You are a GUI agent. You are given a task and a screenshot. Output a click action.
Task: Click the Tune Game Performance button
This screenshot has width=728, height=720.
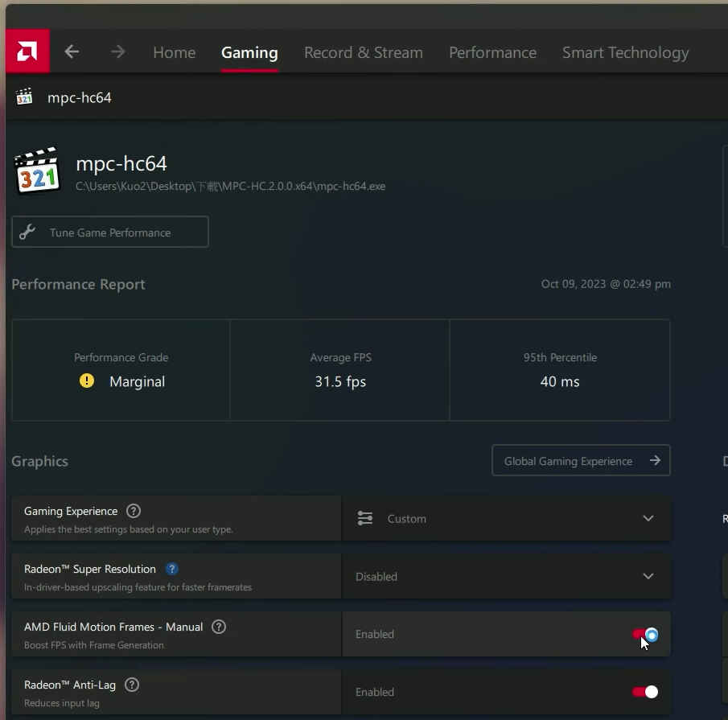[110, 232]
